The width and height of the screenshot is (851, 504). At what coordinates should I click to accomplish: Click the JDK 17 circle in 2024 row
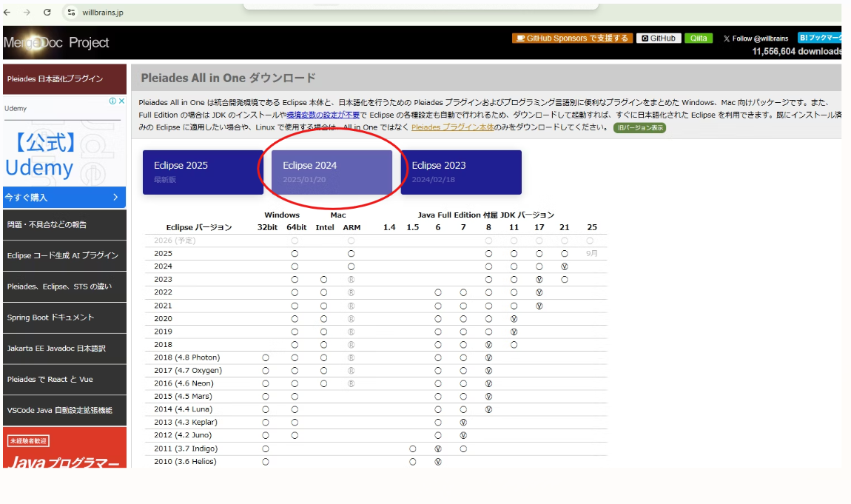point(539,266)
